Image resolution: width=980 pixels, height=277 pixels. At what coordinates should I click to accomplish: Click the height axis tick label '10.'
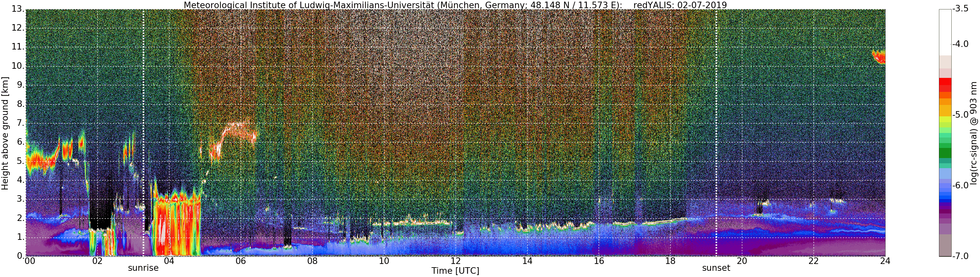[x=18, y=66]
